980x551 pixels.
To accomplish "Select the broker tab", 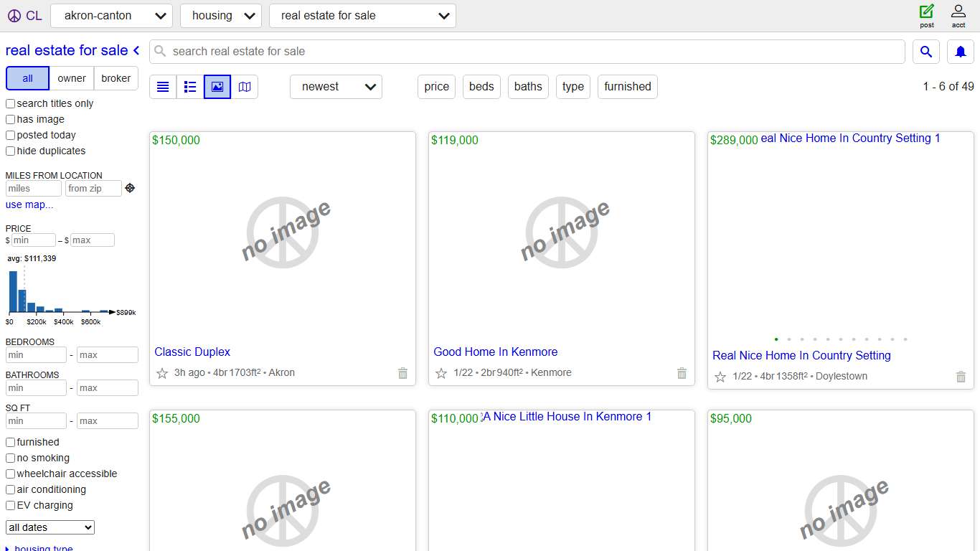I will 116,77.
